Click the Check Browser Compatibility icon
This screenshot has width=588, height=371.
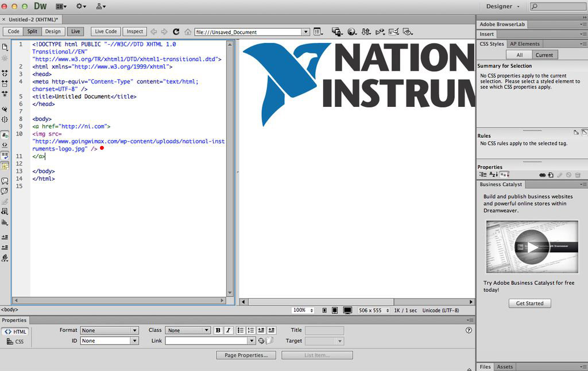394,32
